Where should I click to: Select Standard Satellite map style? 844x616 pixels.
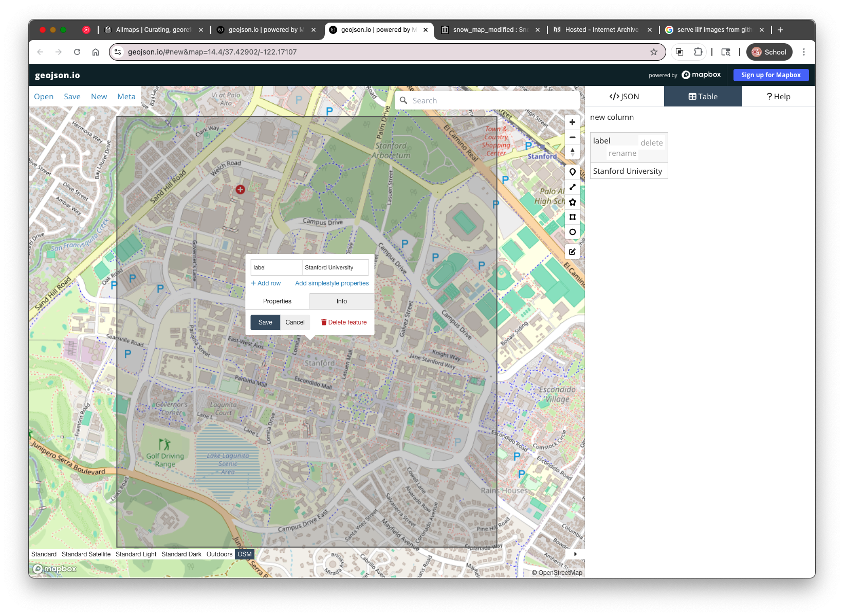click(86, 554)
